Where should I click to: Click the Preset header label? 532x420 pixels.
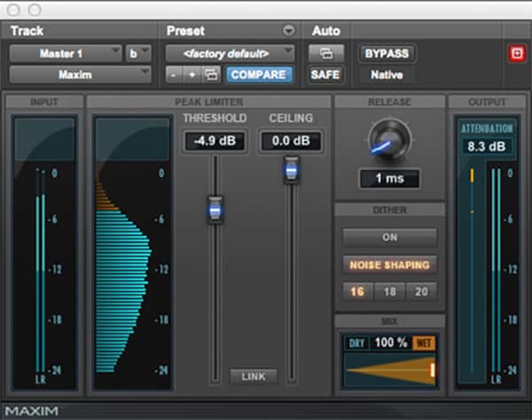[185, 31]
